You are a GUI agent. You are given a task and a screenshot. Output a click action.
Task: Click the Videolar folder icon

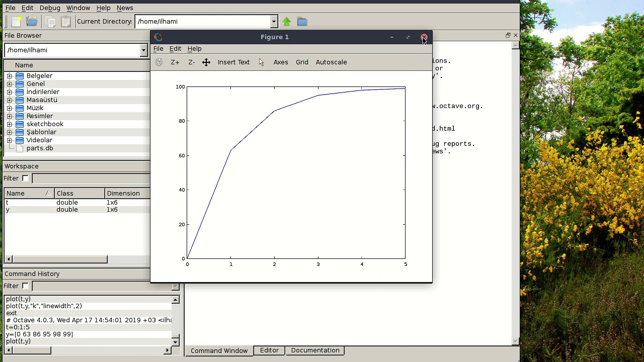20,140
